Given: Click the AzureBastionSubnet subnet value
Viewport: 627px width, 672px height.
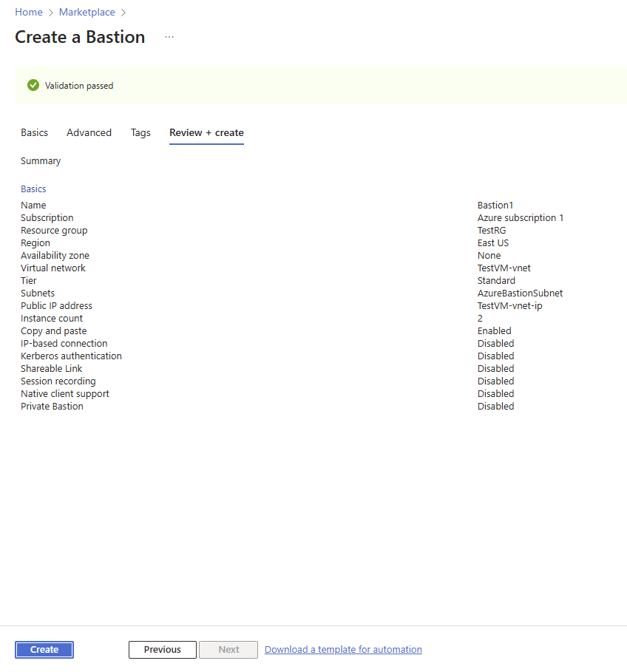Looking at the screenshot, I should (520, 293).
